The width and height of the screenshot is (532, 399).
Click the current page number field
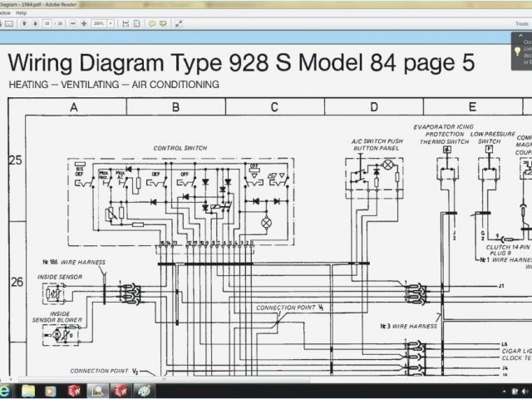[49, 24]
